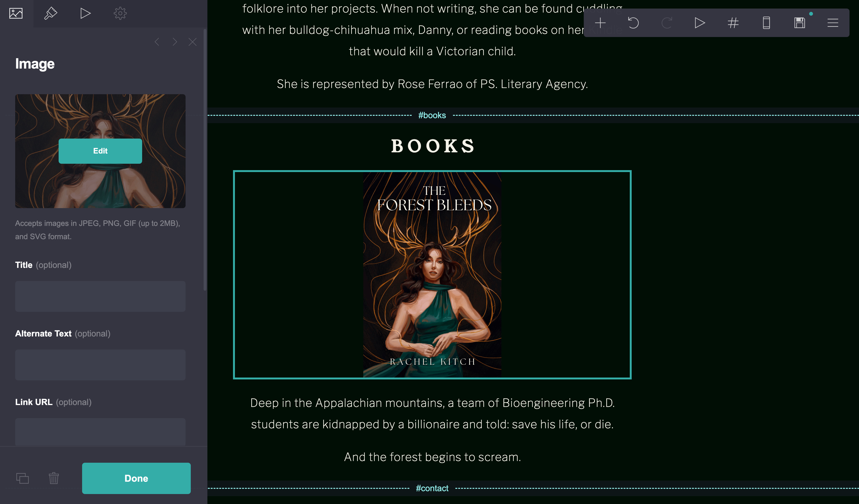Preview the site with play icon
Viewport: 859px width, 504px height.
[x=700, y=23]
